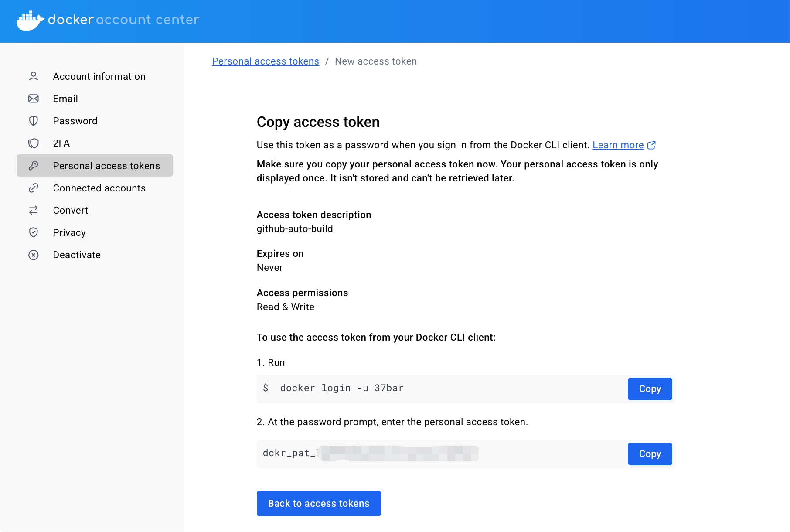
Task: Open the Password settings page
Action: click(x=95, y=121)
